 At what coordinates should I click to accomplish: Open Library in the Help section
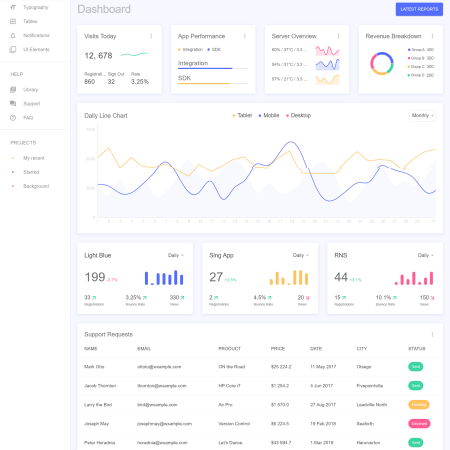click(31, 89)
